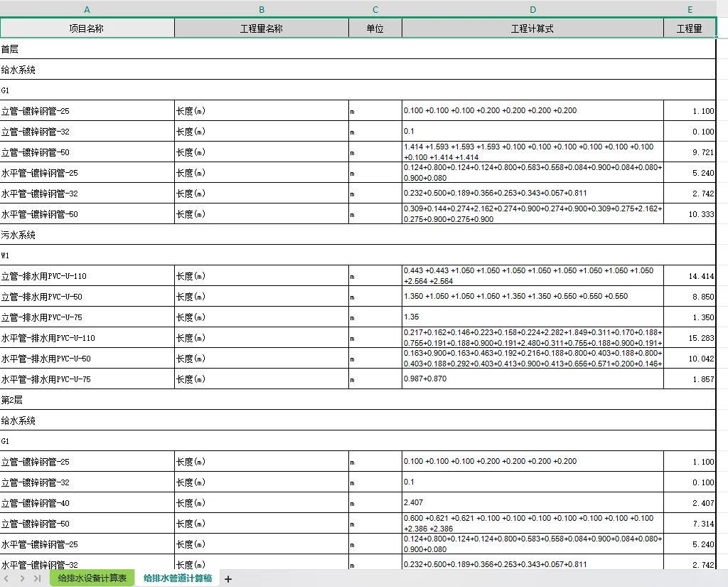Click cell 立管-排水用PVC-U-50

87,297
